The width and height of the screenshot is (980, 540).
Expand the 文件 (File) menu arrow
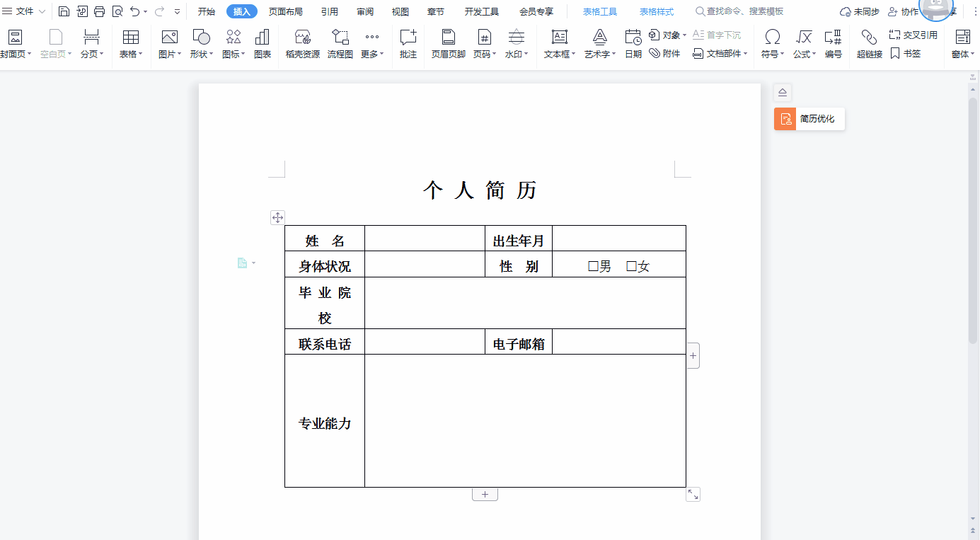click(42, 11)
